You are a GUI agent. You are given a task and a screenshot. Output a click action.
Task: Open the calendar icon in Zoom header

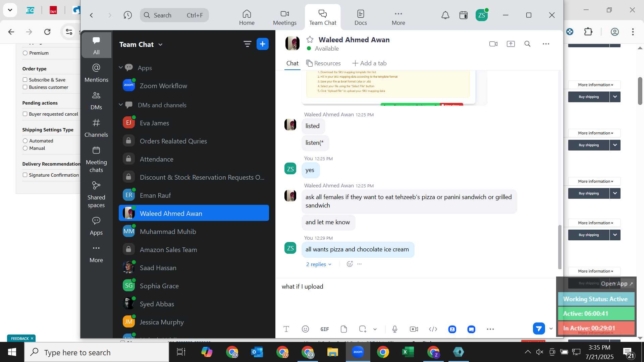(464, 15)
